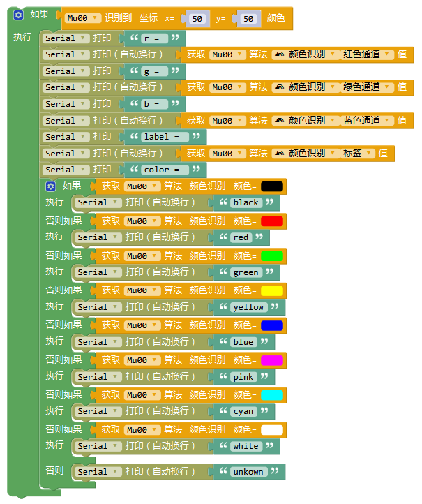Open the 颜色识别 algorithm dropdown in the 红色通道 row
Screen dimensions: 422x504
306,54
